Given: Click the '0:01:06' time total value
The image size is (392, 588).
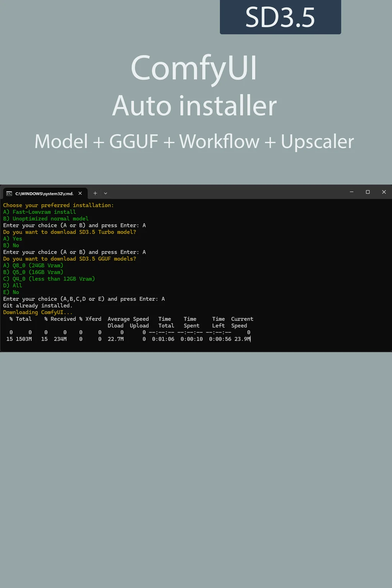Looking at the screenshot, I should (163, 339).
